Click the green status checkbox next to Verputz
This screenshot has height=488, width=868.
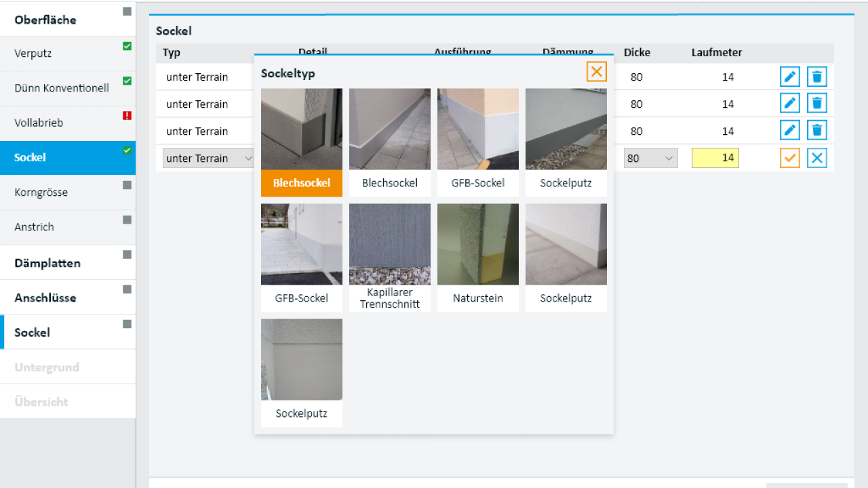pos(127,47)
